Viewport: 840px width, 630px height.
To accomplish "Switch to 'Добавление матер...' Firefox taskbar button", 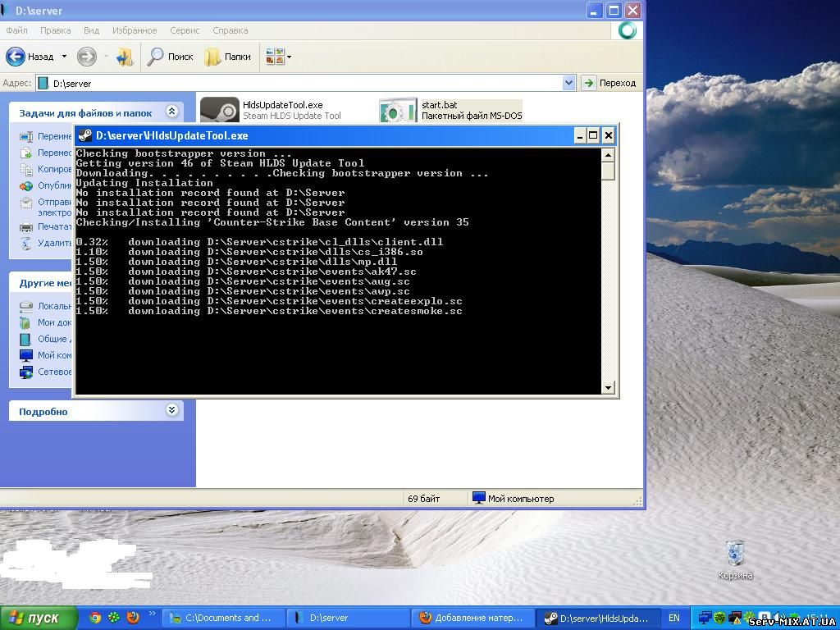I will [x=472, y=618].
